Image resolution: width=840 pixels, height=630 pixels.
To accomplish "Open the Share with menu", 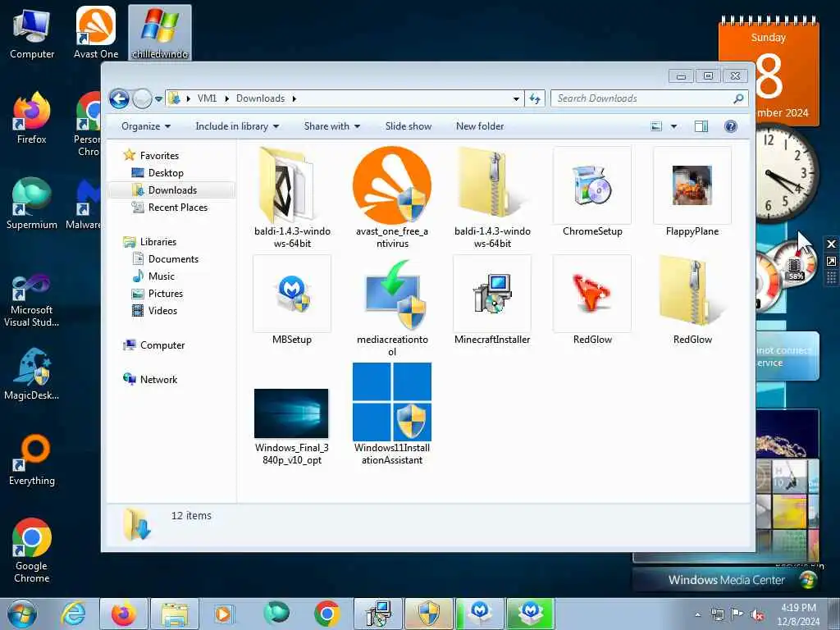I will (331, 126).
